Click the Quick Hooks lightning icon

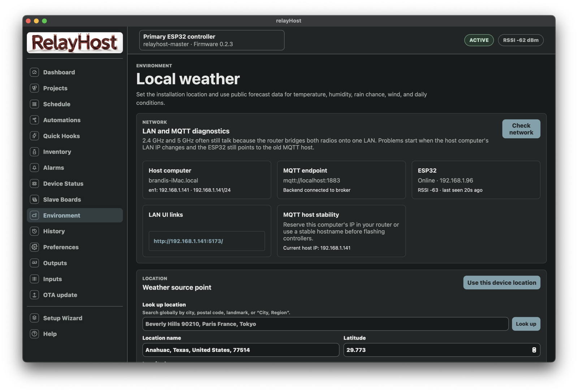point(34,136)
